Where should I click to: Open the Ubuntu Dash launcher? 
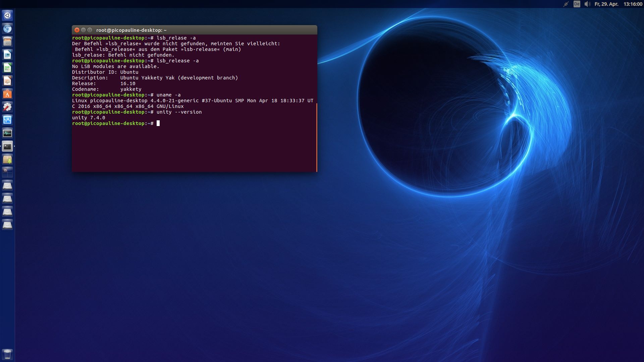coord(7,15)
